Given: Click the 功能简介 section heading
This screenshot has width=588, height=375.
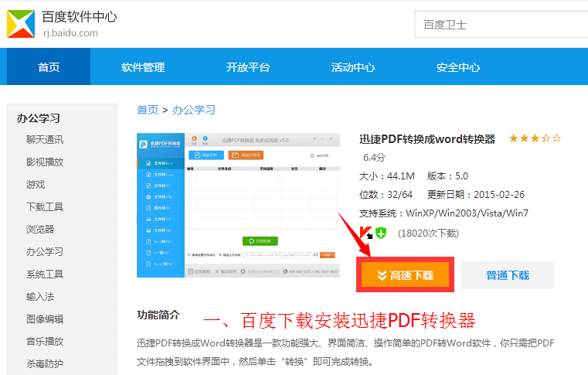Looking at the screenshot, I should pos(158,315).
